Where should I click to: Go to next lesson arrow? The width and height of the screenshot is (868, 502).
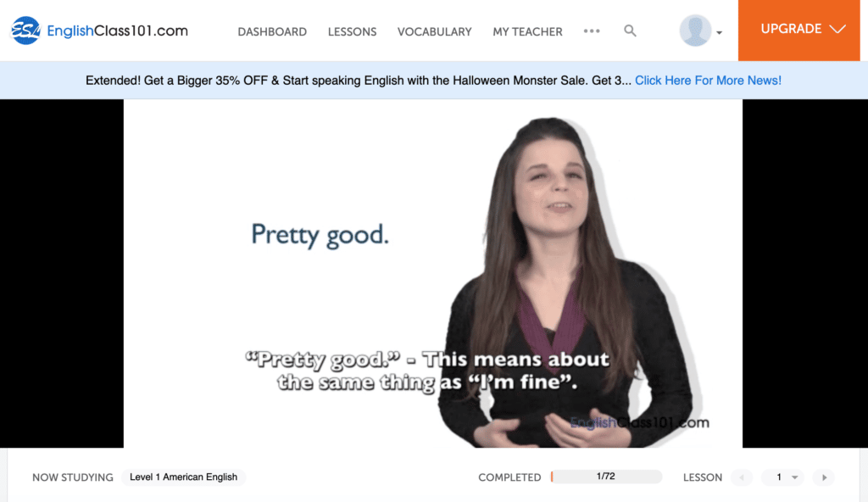point(824,477)
